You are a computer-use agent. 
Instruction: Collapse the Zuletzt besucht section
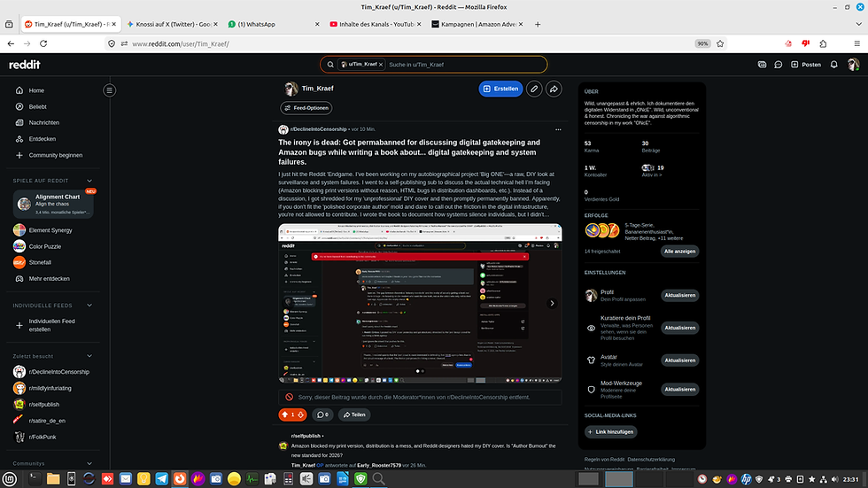[x=89, y=356]
